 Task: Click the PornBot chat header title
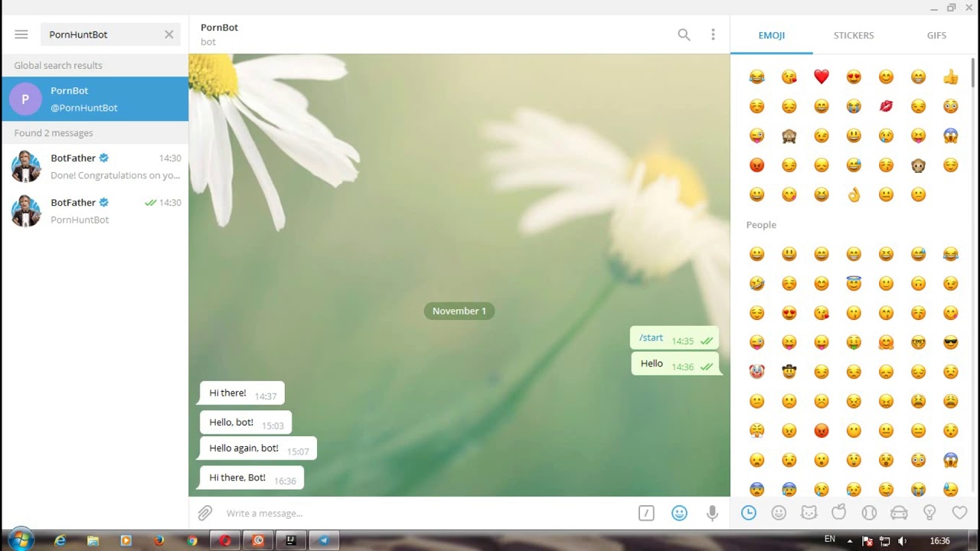[x=219, y=28]
